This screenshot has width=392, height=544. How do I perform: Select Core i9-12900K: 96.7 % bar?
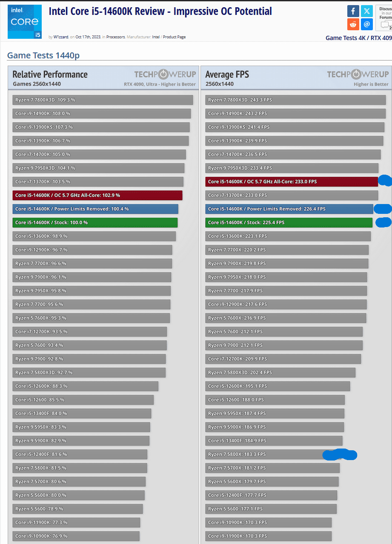point(92,250)
